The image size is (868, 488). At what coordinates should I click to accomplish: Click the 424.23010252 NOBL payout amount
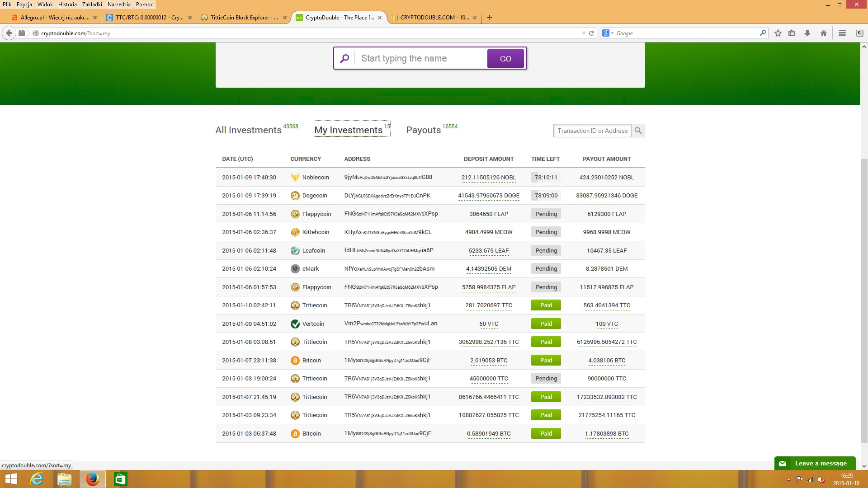607,178
